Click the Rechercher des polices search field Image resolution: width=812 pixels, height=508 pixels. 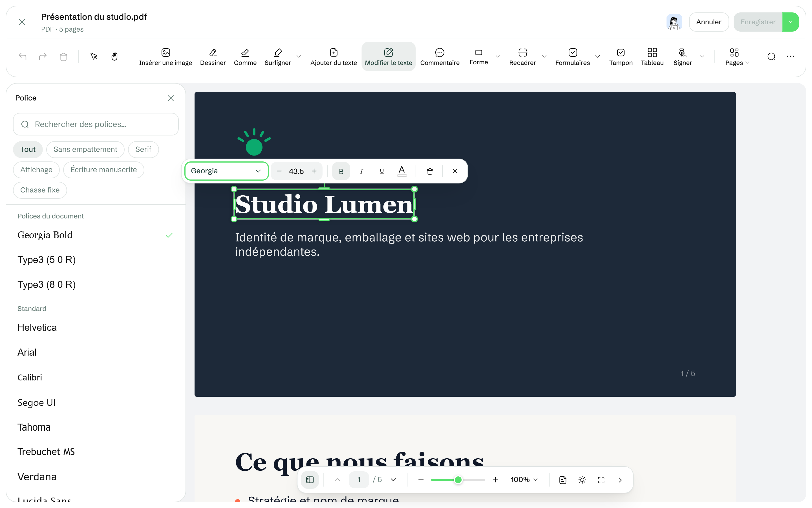[x=96, y=124]
